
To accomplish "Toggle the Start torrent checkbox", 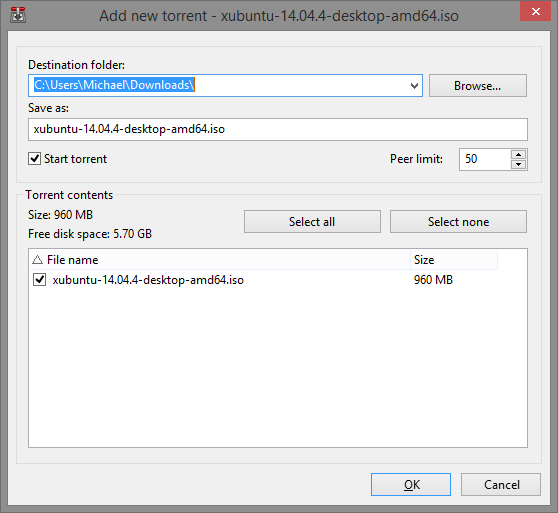I will point(35,159).
